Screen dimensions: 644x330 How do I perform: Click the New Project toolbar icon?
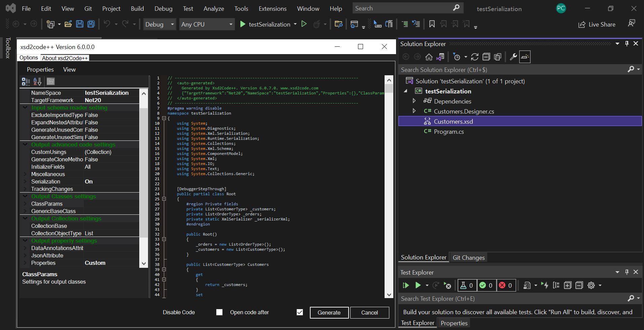pyautogui.click(x=50, y=24)
